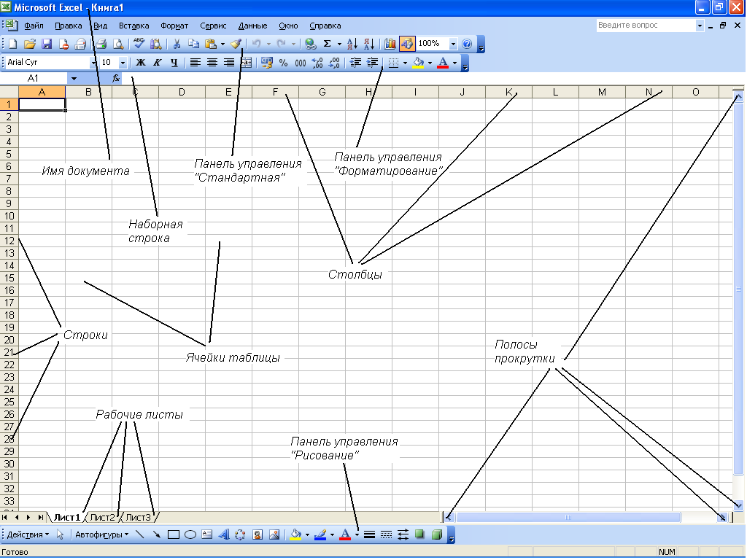Click the horizontal scrollbar thumb
The image size is (747, 560).
[x=568, y=517]
